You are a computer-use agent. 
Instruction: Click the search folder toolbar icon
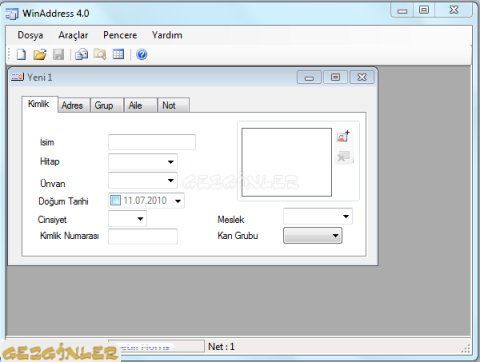coord(100,54)
